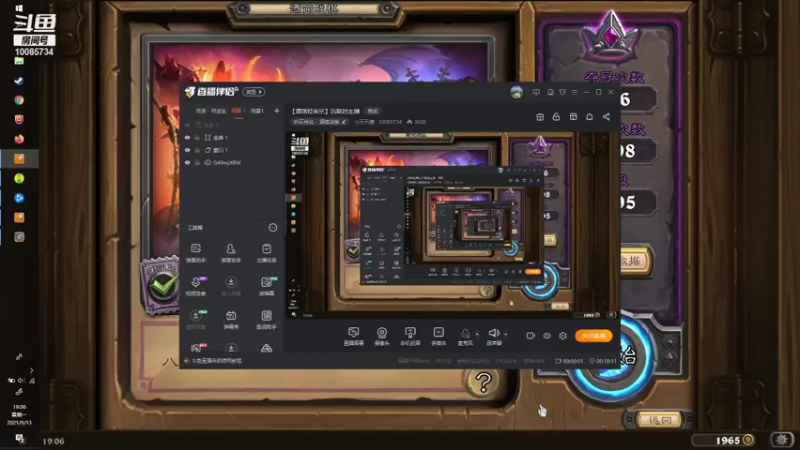Expand speaker options arrow
The width and height of the screenshot is (800, 450).
coord(506,335)
